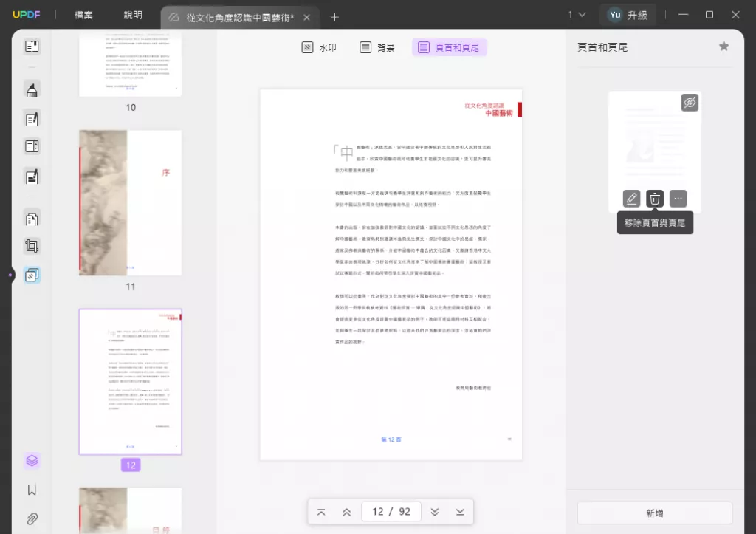
Task: Click the Yu account avatar
Action: click(x=615, y=15)
